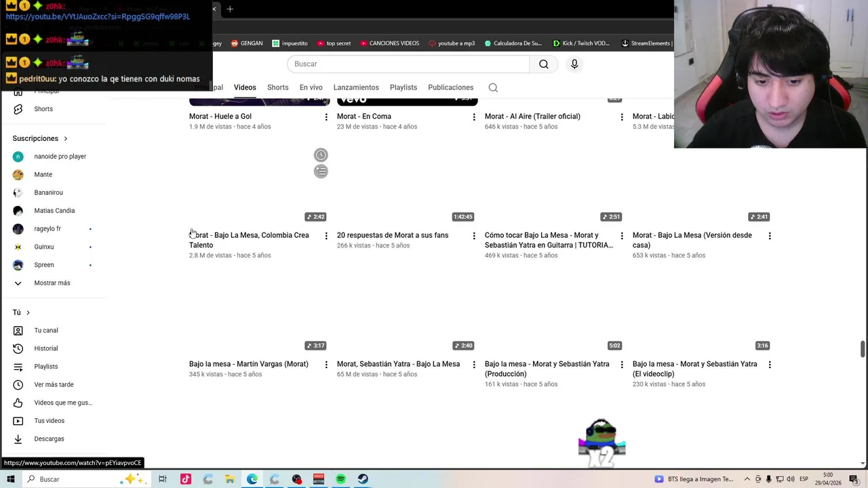Open the Playlists channel tab
The height and width of the screenshot is (488, 868).
[403, 87]
